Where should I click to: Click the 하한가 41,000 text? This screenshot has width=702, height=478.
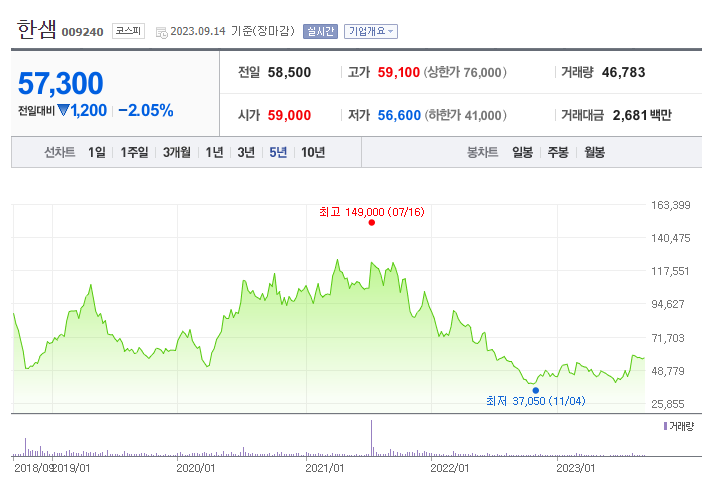point(465,115)
